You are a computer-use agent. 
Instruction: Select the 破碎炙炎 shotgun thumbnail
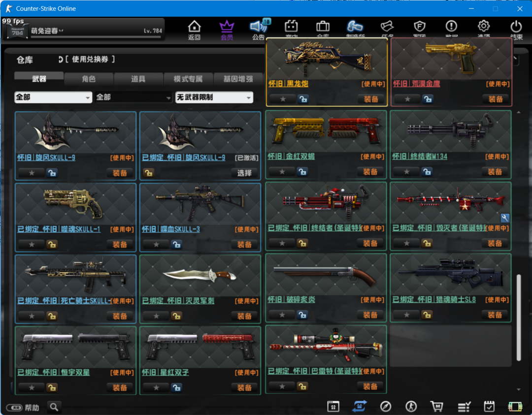coord(326,275)
